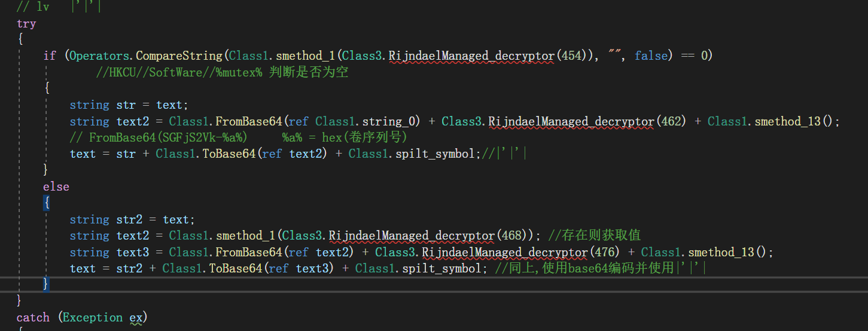Select the "Operators" class name
Image resolution: width=868 pixels, height=331 pixels.
click(100, 56)
